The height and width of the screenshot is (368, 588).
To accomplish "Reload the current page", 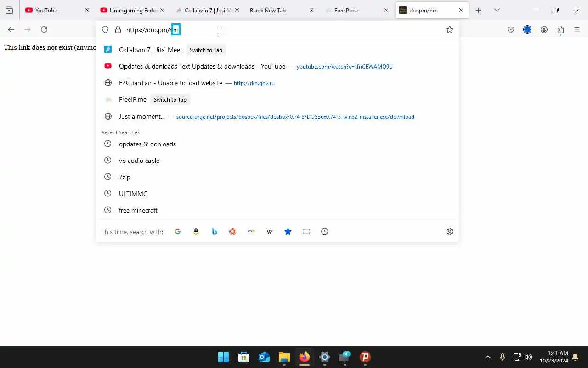I will (44, 29).
